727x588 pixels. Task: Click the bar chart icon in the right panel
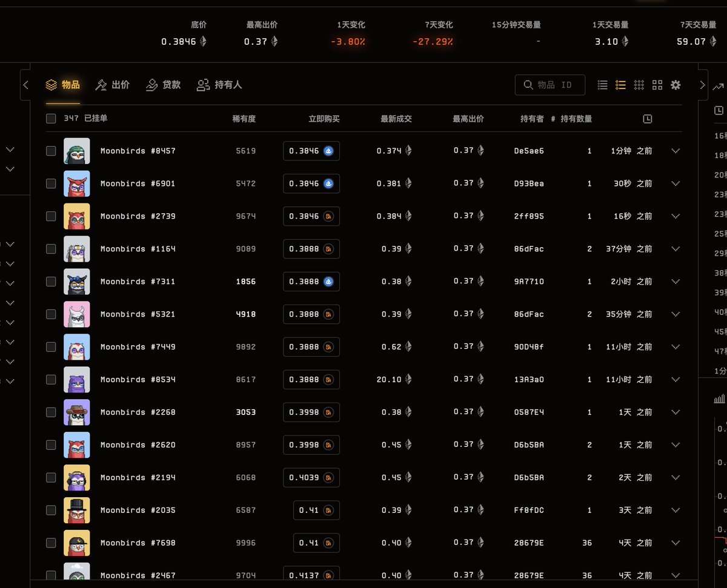point(719,398)
